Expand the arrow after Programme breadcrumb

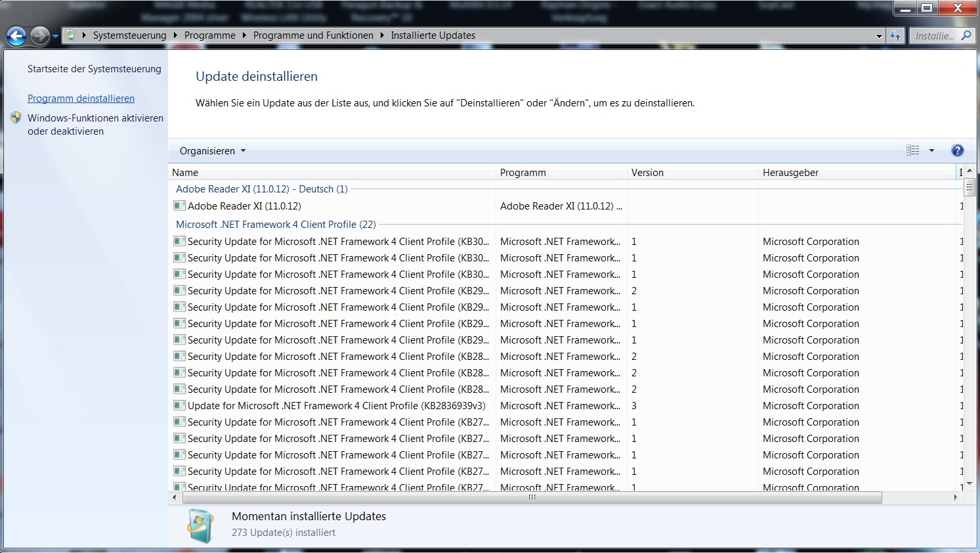[245, 35]
